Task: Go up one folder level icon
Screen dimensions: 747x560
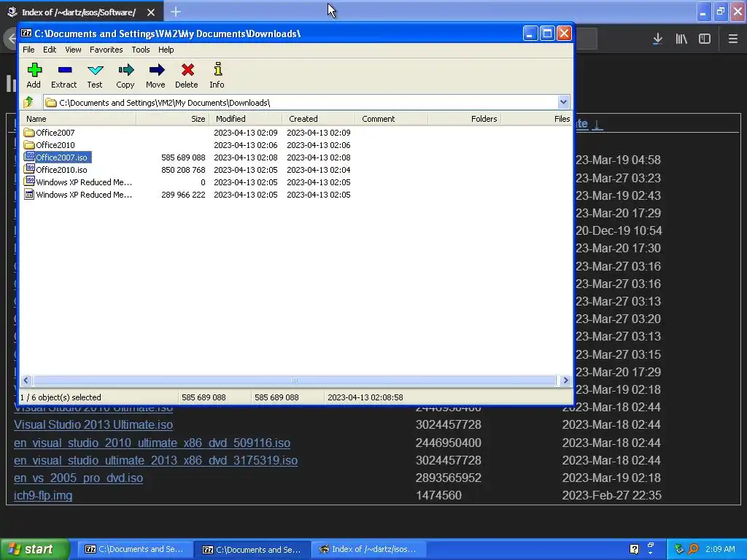Action: 28,102
